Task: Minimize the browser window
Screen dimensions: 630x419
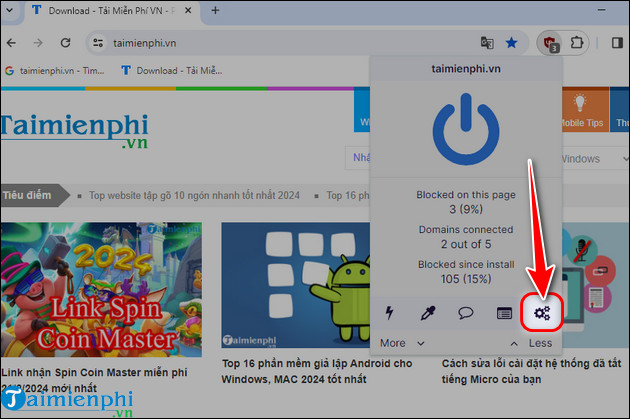Action: (x=601, y=10)
